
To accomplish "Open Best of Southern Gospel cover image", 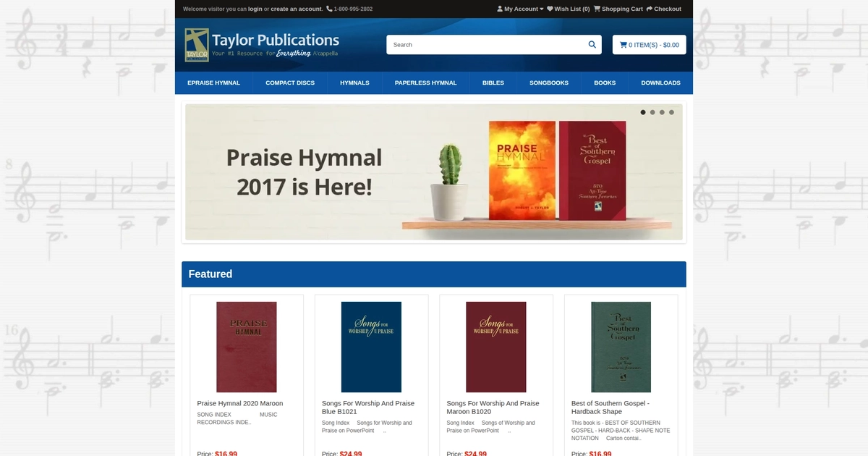I will pyautogui.click(x=621, y=347).
